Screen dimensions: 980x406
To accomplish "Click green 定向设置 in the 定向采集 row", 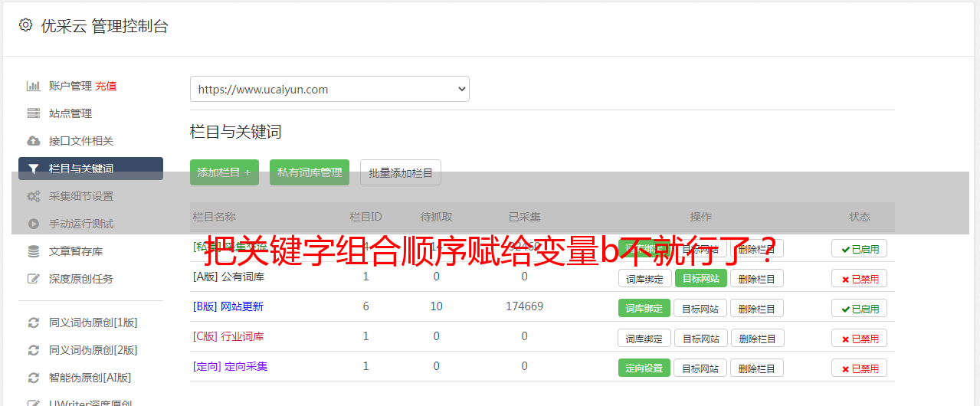I will 644,368.
